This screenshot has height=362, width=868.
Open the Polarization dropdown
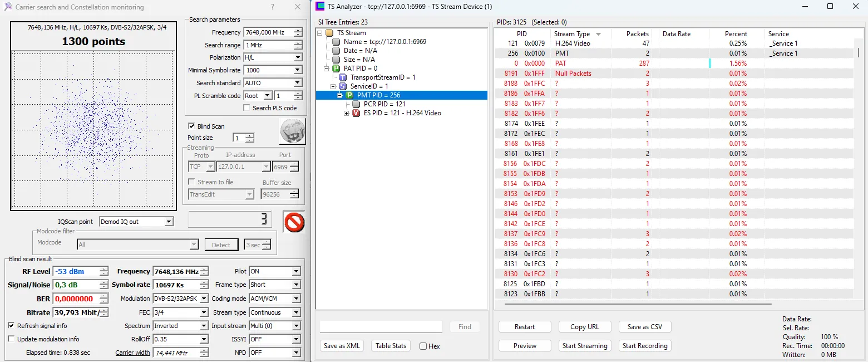coord(297,57)
